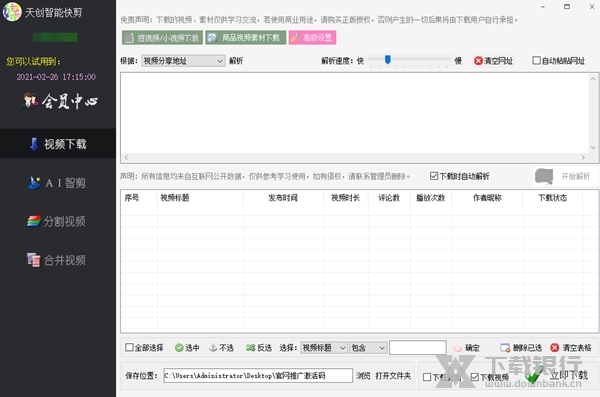Toggle the 下载视频 checkbox
Screen dimensions: 600x397
click(474, 377)
